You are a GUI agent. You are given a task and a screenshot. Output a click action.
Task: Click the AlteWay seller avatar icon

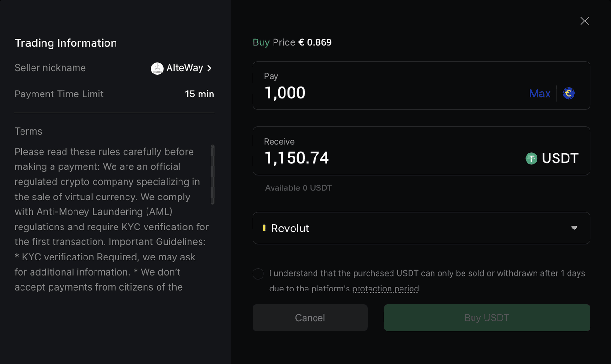pos(157,69)
